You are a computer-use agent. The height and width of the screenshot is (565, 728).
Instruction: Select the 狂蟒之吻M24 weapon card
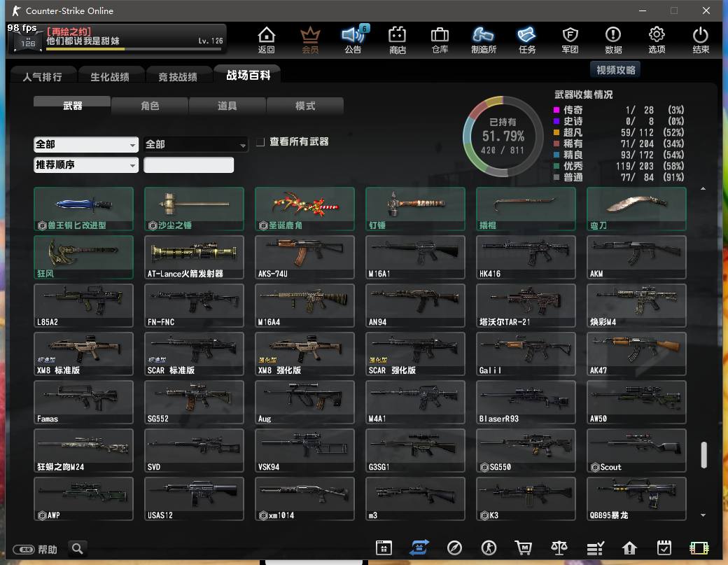[83, 450]
